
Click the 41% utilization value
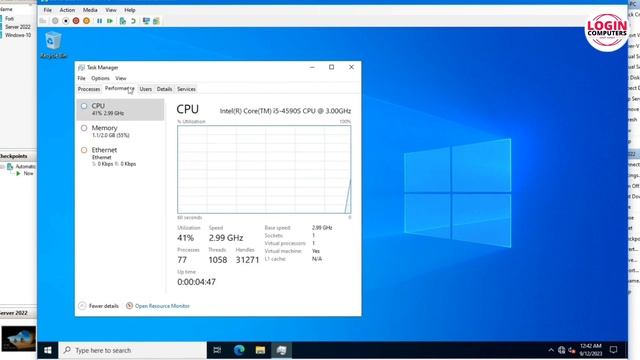click(x=185, y=238)
